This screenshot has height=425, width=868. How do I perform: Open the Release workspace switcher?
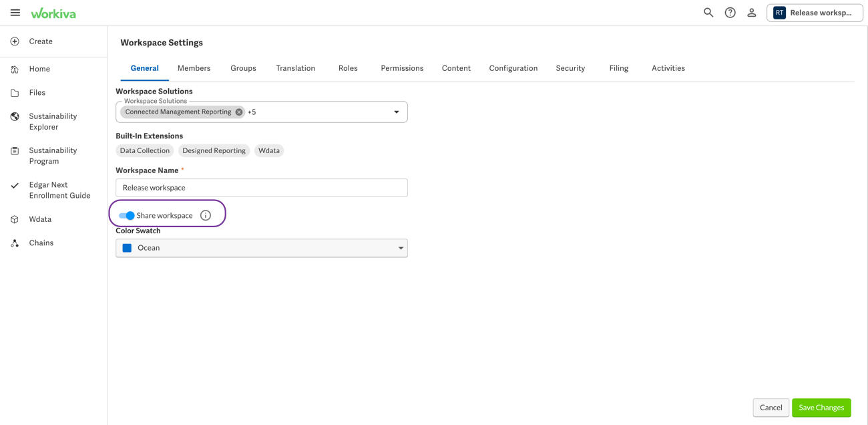[815, 13]
